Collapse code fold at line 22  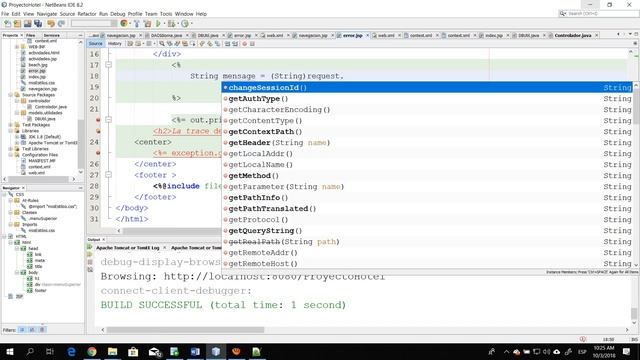pos(109,120)
